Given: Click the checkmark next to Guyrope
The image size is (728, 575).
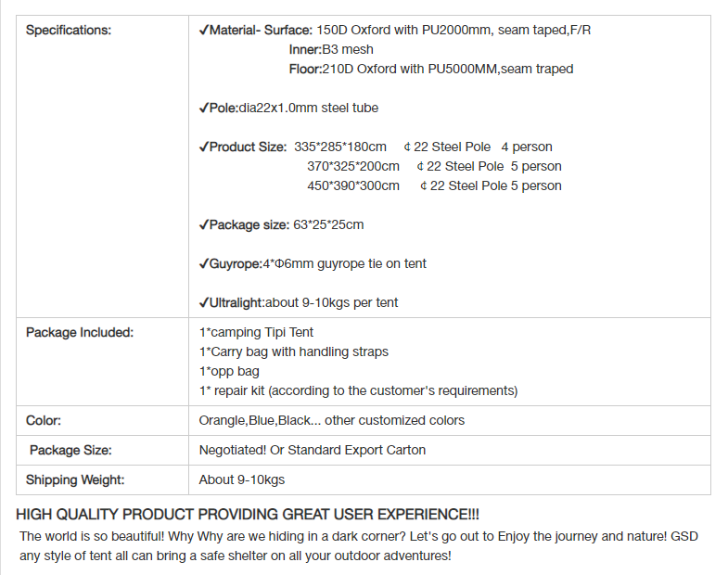Looking at the screenshot, I should 204,264.
